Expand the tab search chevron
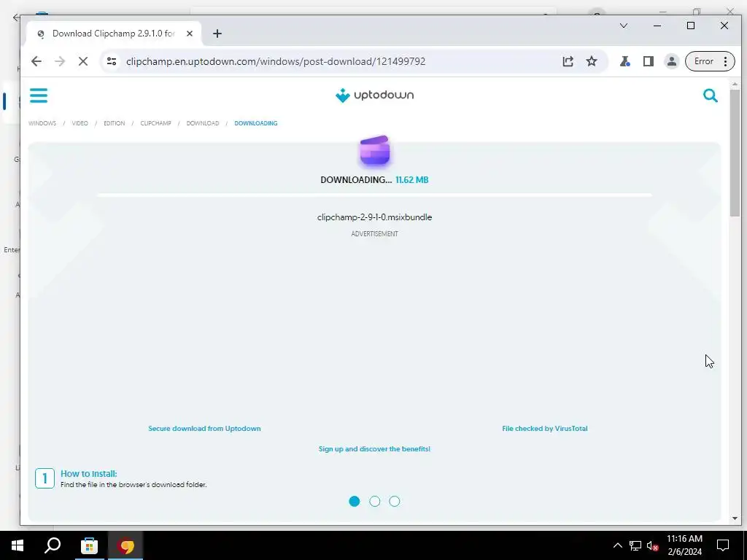 624,26
